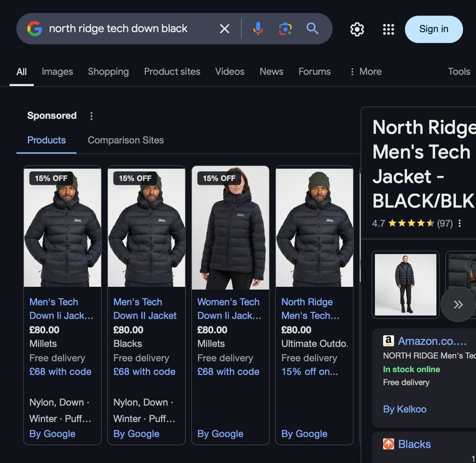Open the Amazon.co.... seller link
Image resolution: width=476 pixels, height=463 pixels.
coord(432,342)
